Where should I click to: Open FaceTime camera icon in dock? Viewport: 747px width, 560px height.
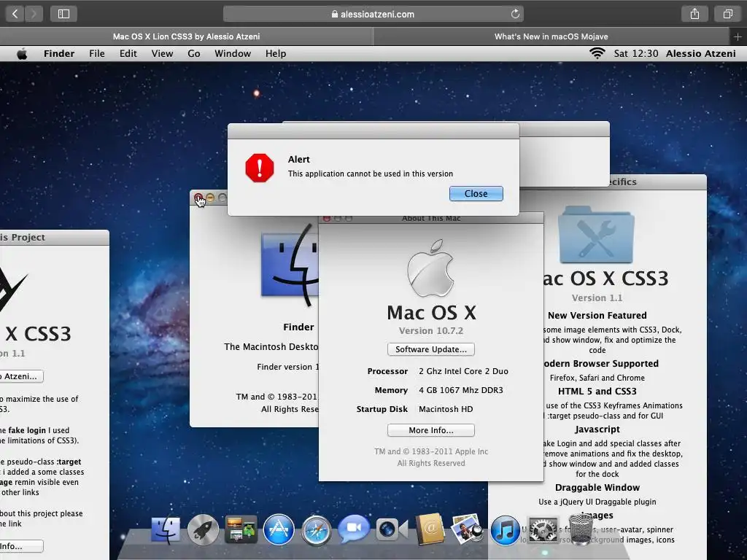tap(392, 529)
